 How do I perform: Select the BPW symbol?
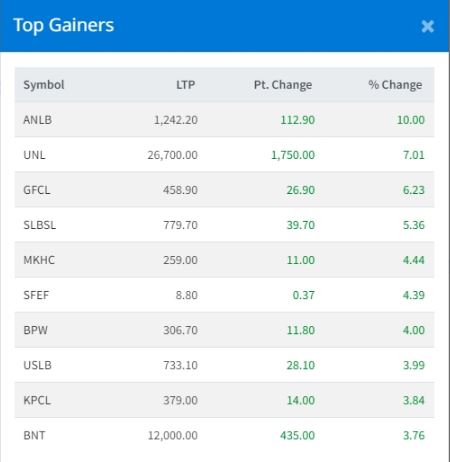pos(36,330)
